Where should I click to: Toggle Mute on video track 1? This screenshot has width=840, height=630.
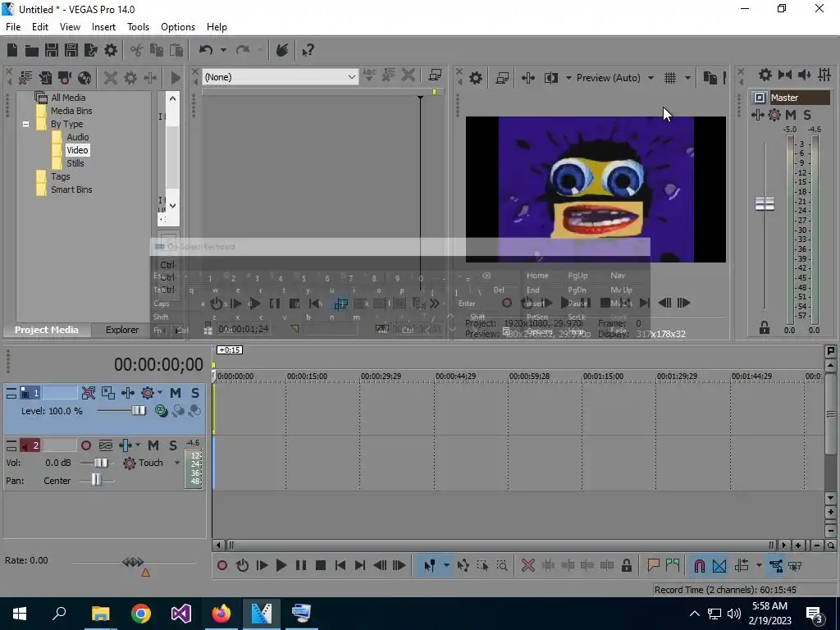(x=176, y=393)
